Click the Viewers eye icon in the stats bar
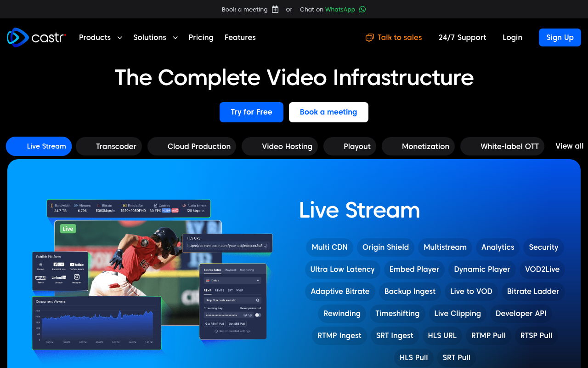Viewport: 588px width, 368px height. click(x=76, y=206)
